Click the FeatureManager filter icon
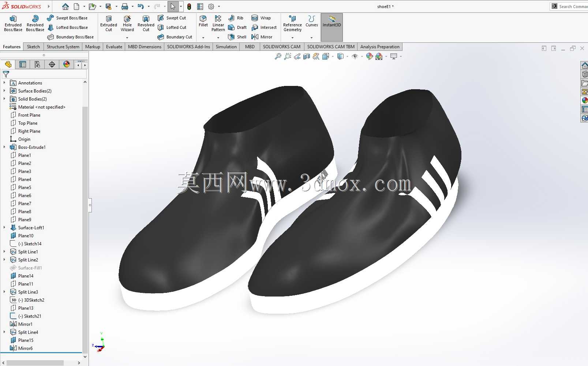This screenshot has width=588, height=366. click(x=6, y=74)
